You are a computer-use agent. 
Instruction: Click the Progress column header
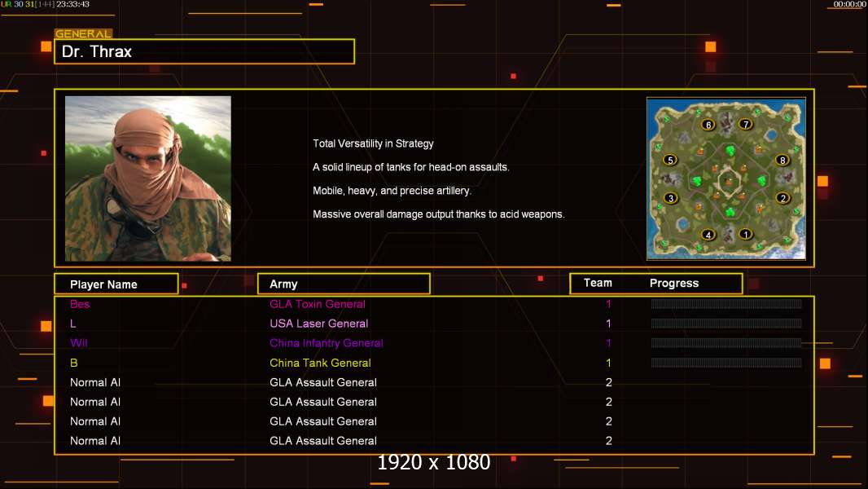[673, 284]
